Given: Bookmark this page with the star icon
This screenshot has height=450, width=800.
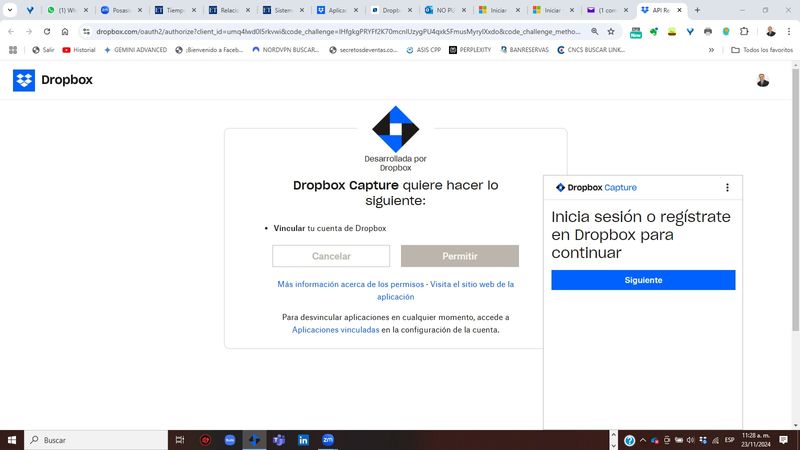Looking at the screenshot, I should point(611,32).
